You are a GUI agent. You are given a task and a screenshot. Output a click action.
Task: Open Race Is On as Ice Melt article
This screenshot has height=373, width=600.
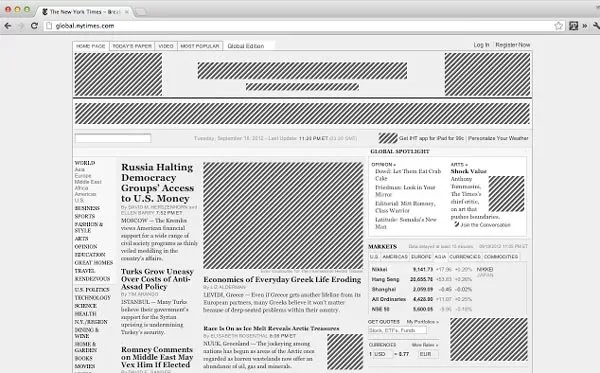pyautogui.click(x=271, y=328)
